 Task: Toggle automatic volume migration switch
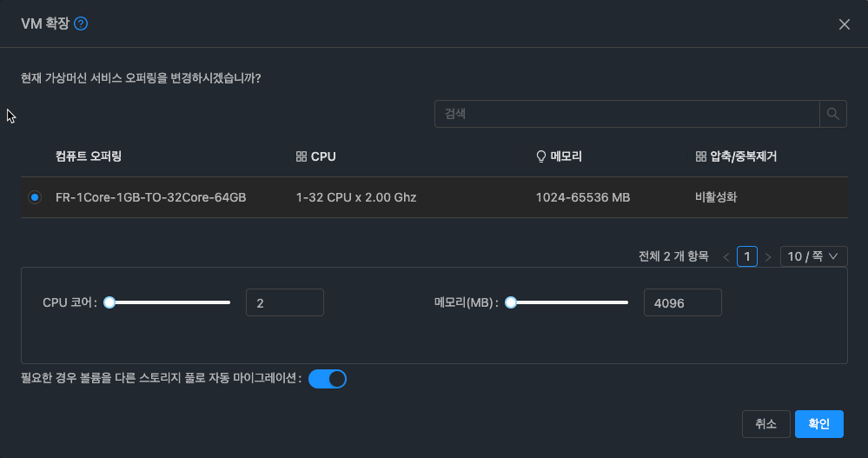(x=328, y=379)
